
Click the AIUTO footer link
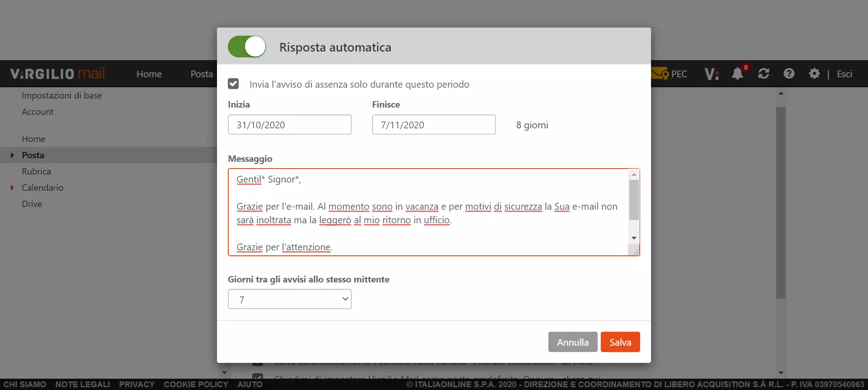pyautogui.click(x=250, y=385)
